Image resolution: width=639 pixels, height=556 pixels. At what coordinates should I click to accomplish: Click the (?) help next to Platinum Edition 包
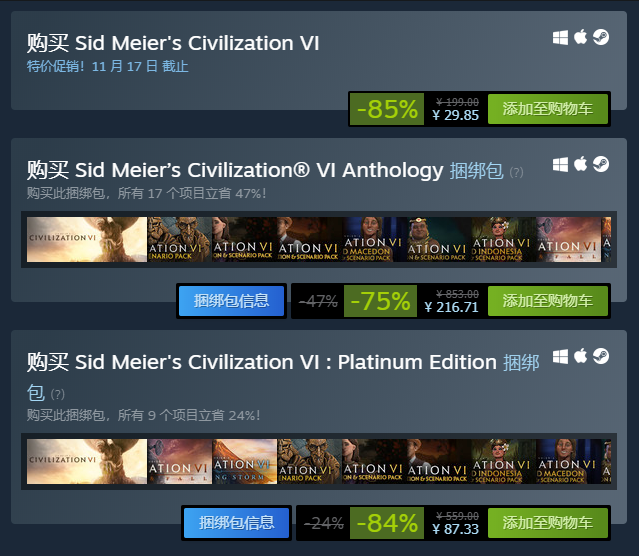57,394
